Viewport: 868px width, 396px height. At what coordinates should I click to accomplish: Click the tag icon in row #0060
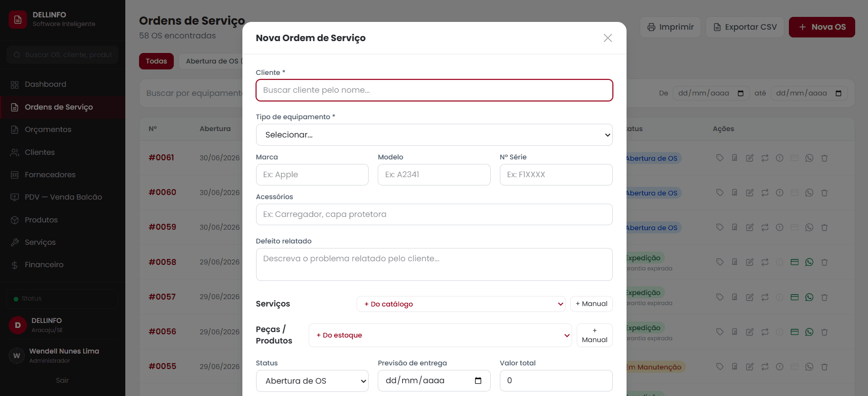pos(720,193)
